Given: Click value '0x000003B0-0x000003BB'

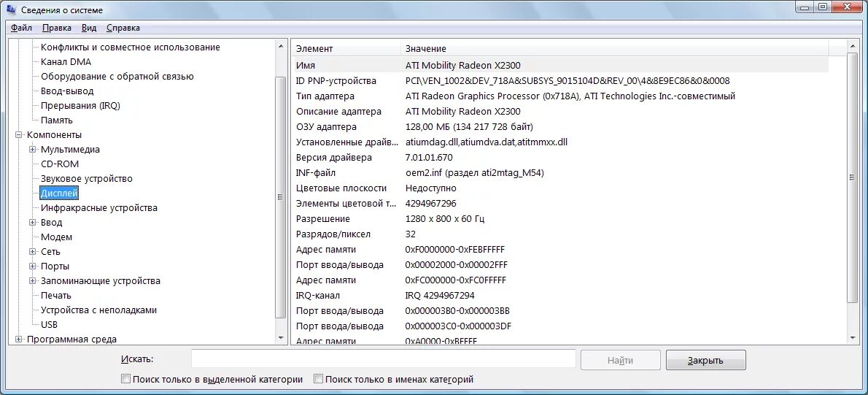Looking at the screenshot, I should [x=457, y=311].
